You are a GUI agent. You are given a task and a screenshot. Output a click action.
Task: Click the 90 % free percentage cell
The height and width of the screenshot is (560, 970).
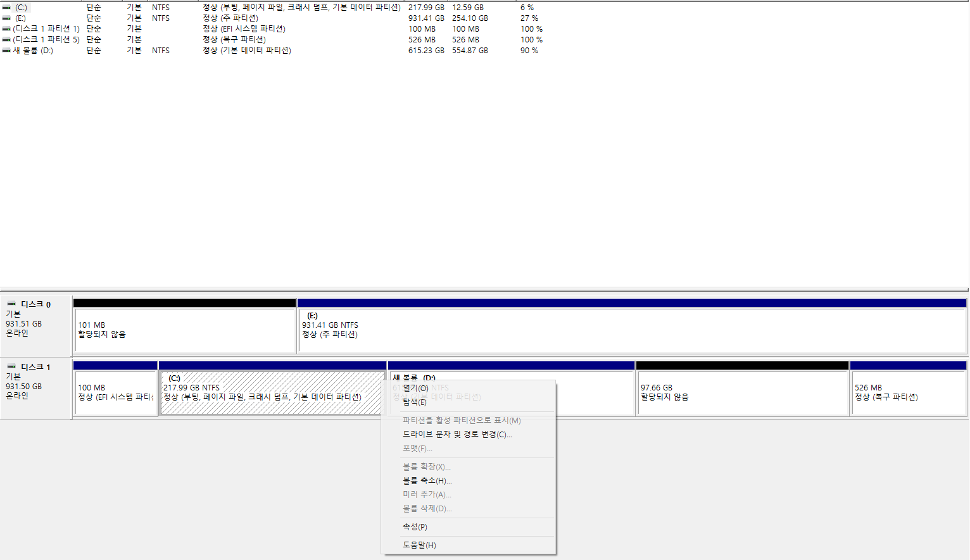[x=529, y=50]
